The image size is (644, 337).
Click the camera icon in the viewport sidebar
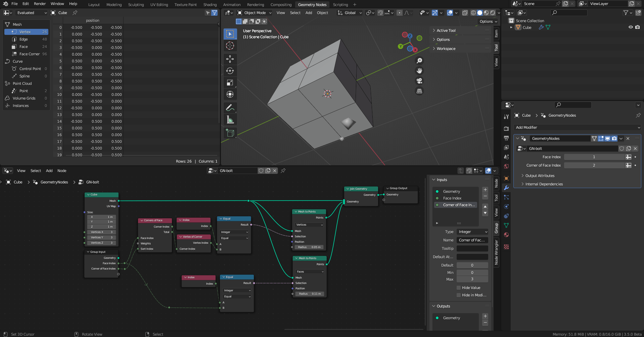point(419,81)
